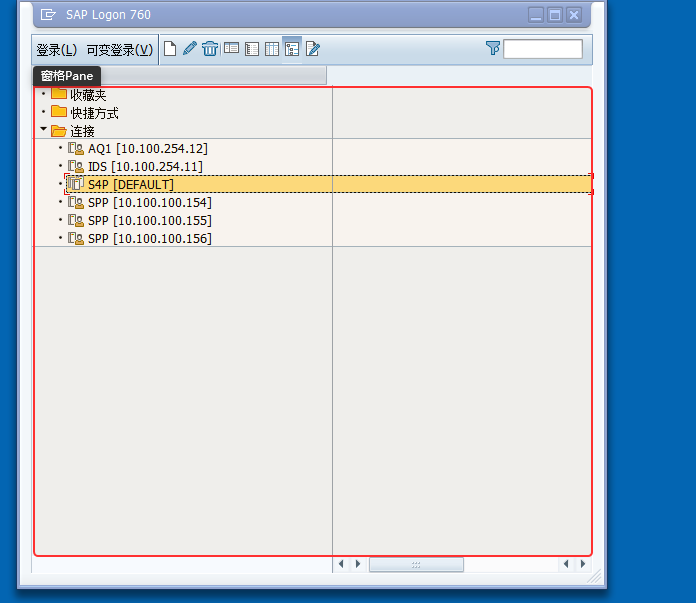Click the SPP 10.100.100.155 server icon
This screenshot has height=603, width=696.
(x=75, y=220)
